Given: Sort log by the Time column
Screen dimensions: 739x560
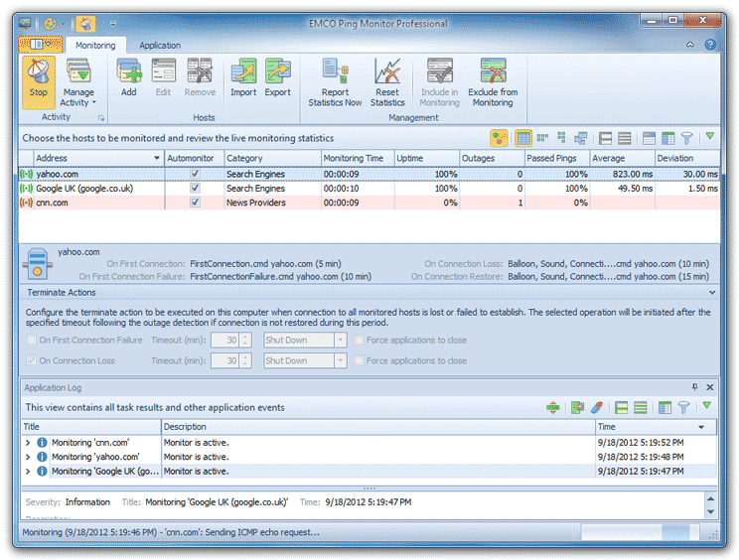Looking at the screenshot, I should 656,427.
